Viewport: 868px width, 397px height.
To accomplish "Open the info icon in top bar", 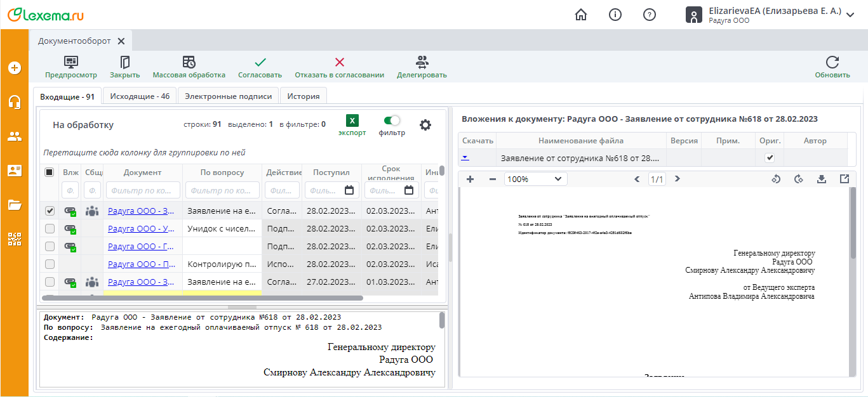I will pos(615,15).
